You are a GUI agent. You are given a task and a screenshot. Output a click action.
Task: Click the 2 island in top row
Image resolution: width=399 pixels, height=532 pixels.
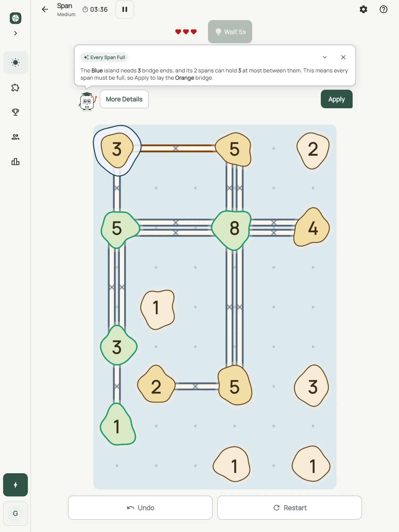click(313, 150)
